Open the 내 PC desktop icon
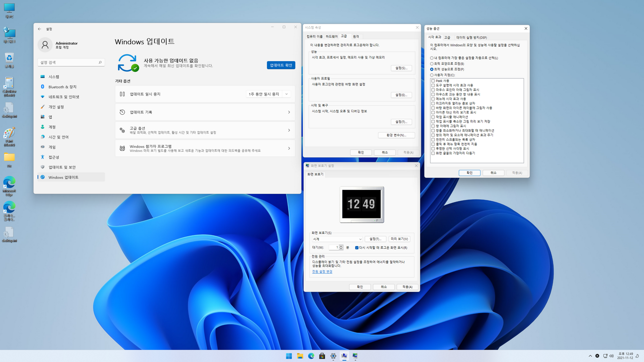Viewport: 644px width, 362px height. (9, 11)
